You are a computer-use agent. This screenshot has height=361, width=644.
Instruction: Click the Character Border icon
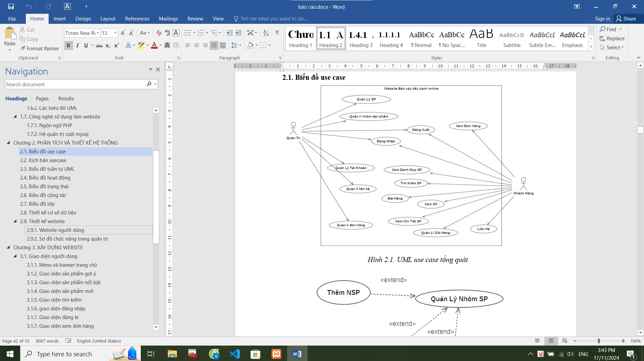pos(176,33)
